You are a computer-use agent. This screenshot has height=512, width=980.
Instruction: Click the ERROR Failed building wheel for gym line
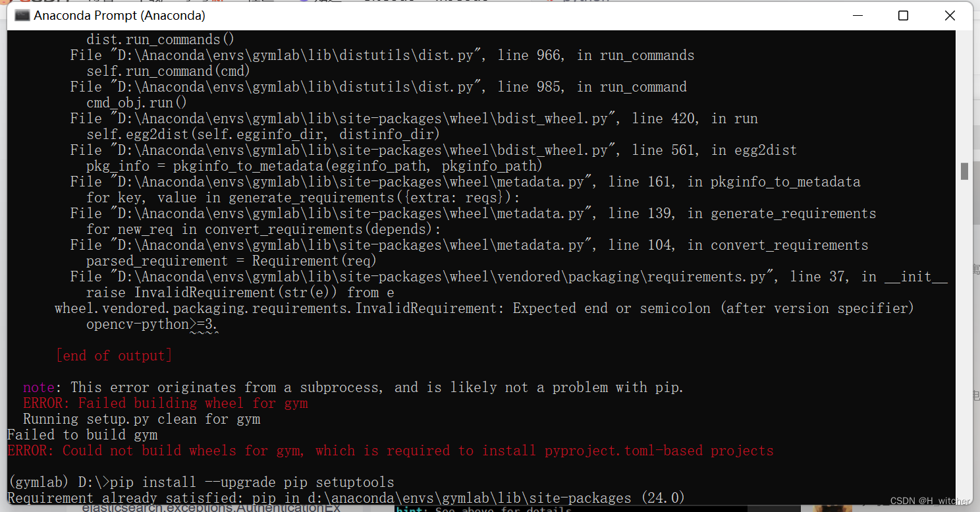point(164,403)
